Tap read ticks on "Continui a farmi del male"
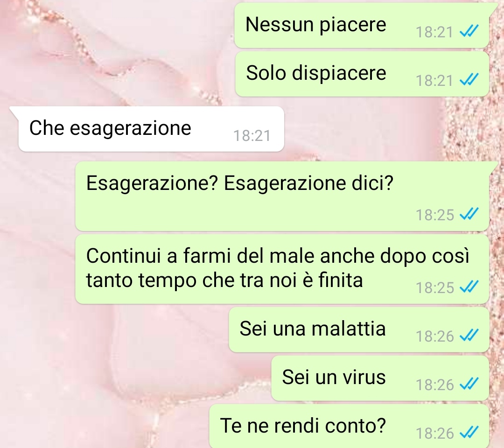504x448 pixels. [x=469, y=287]
